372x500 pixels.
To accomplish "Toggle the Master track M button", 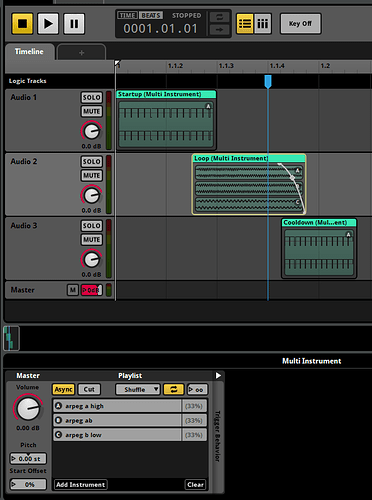I will (x=73, y=290).
